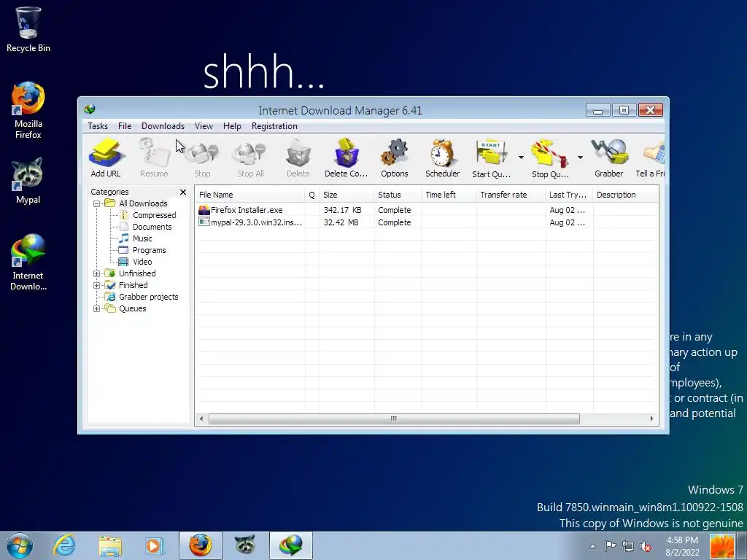Screen dimensions: 747x560
Task: Open Windows Media Player from the taskbar
Action: [x=155, y=545]
